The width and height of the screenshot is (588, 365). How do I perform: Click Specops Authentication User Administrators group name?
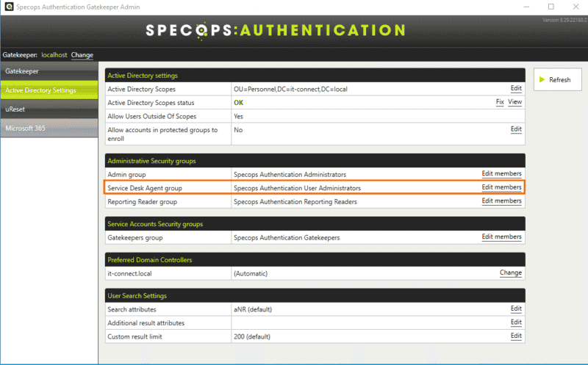(297, 188)
